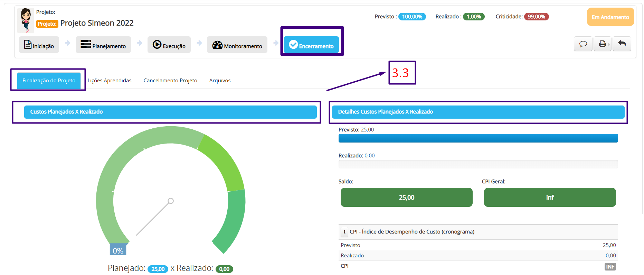Image resolution: width=644 pixels, height=275 pixels.
Task: Click the Previsto blue progress bar
Action: pos(478,138)
